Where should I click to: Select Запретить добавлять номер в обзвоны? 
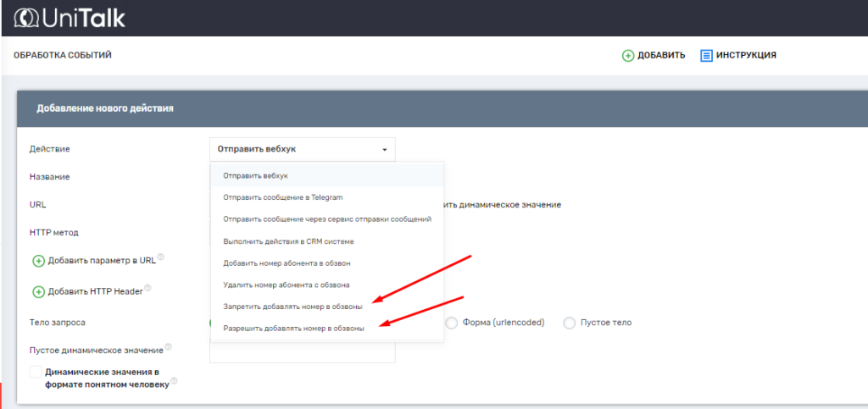click(292, 306)
